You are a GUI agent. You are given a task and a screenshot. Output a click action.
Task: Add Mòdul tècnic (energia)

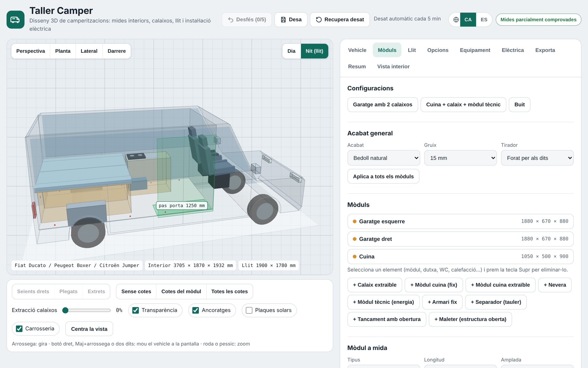click(383, 302)
